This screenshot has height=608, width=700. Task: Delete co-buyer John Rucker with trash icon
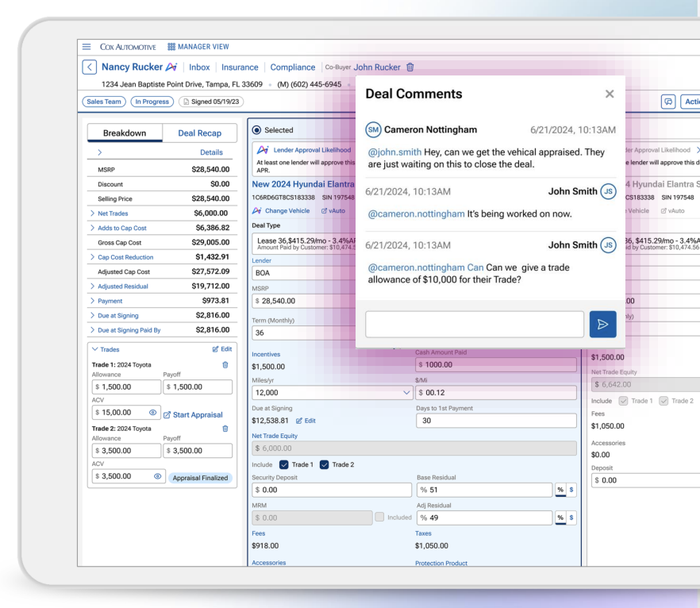point(410,67)
